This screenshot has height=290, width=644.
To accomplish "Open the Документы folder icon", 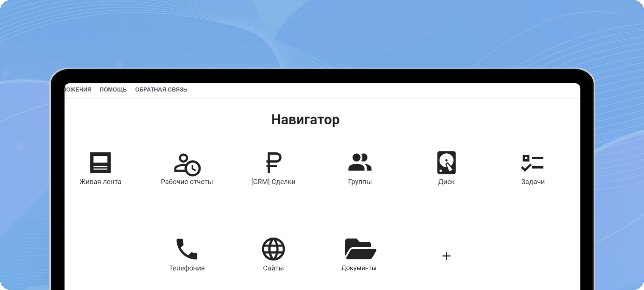I will [x=360, y=249].
